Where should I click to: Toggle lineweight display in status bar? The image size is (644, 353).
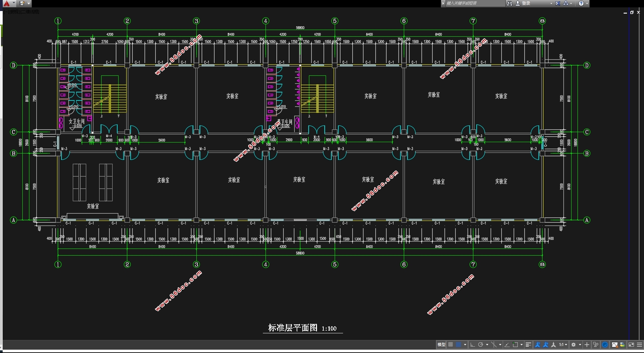[x=528, y=345]
